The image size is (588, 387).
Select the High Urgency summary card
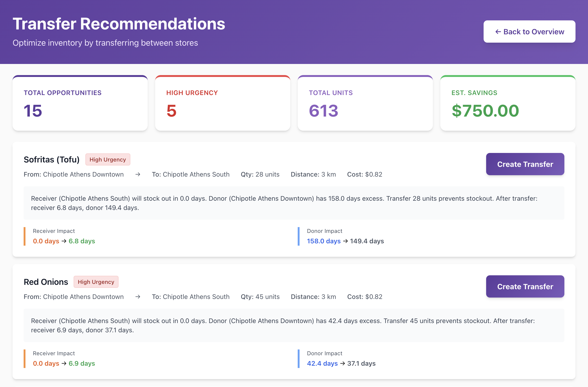pos(222,103)
